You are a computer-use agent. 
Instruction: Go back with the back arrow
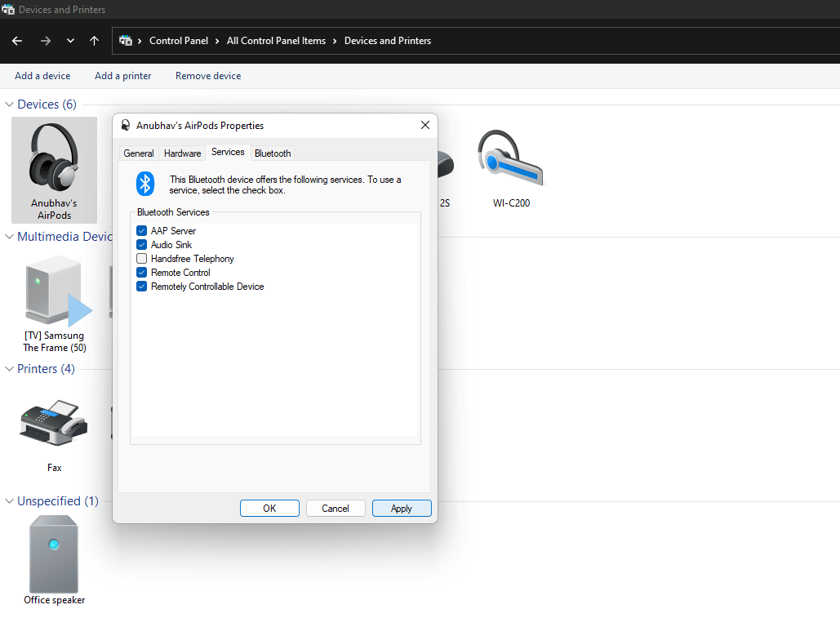(x=17, y=41)
